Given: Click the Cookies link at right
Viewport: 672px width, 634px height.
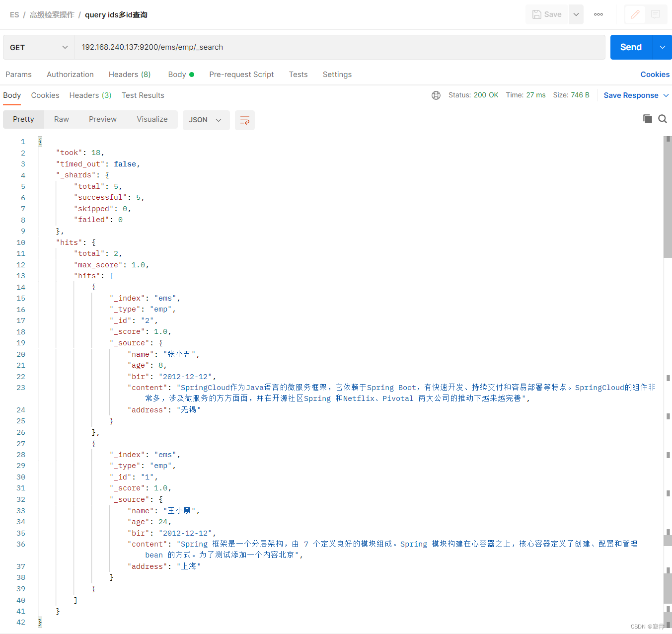Looking at the screenshot, I should coord(655,75).
